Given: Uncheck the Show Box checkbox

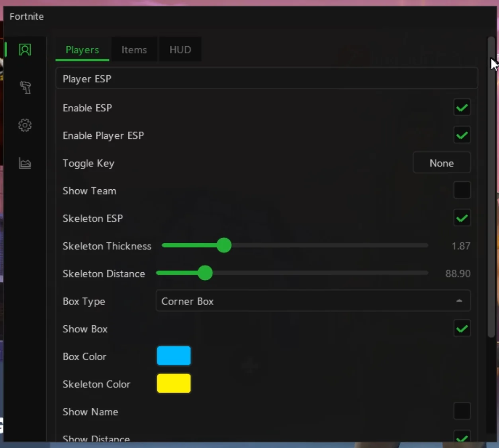Looking at the screenshot, I should point(462,329).
